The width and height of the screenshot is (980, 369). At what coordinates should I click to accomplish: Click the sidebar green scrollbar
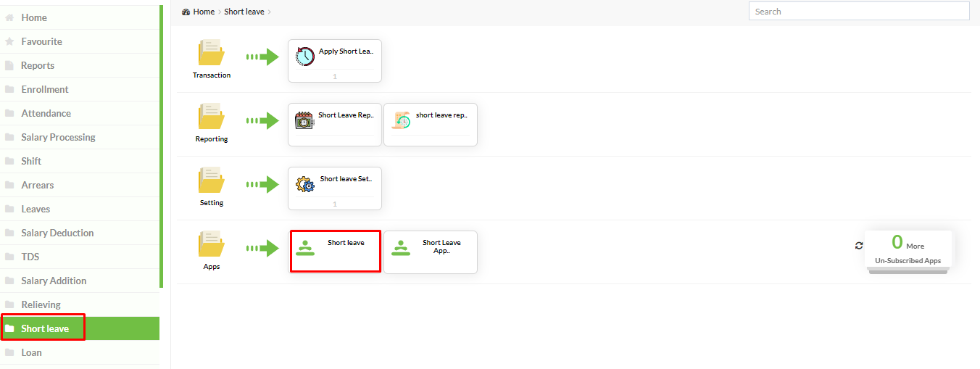tap(161, 147)
